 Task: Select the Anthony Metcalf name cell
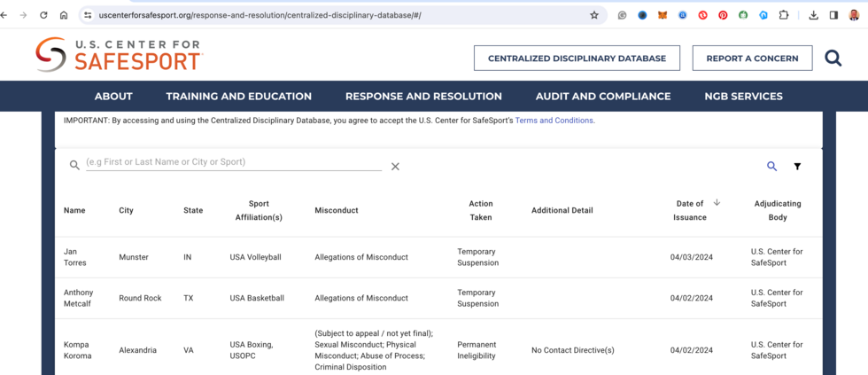point(78,298)
